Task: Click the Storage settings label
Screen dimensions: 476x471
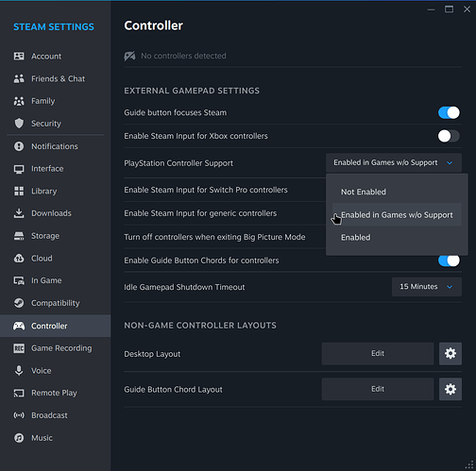Action: pyautogui.click(x=45, y=236)
